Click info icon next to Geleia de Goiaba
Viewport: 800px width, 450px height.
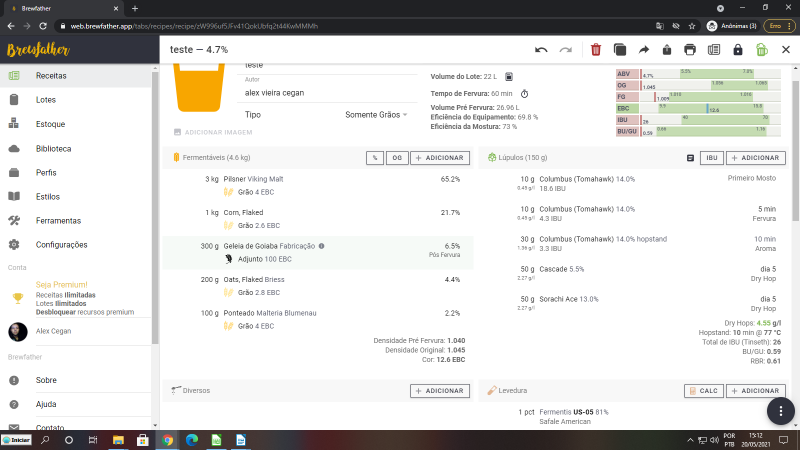[x=321, y=246]
